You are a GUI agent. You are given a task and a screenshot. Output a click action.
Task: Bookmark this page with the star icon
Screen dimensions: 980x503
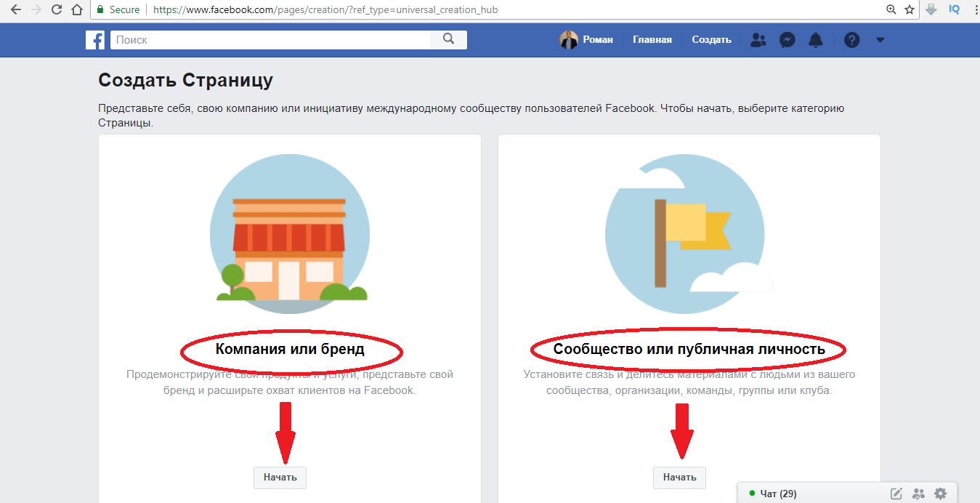(910, 10)
